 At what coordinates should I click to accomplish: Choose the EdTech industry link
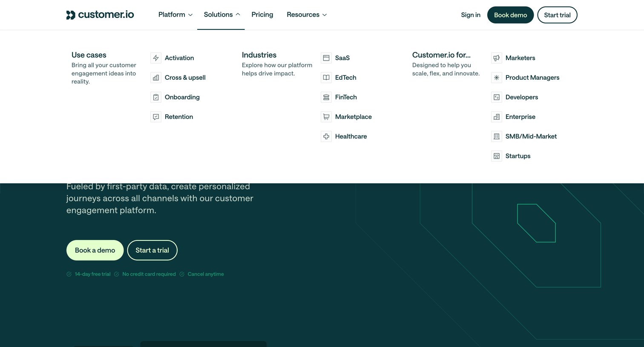(346, 78)
